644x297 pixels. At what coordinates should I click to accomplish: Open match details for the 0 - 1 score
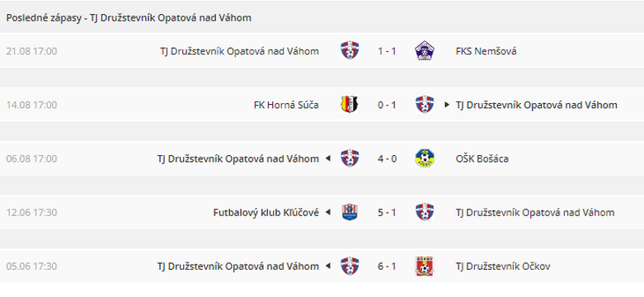pyautogui.click(x=387, y=105)
